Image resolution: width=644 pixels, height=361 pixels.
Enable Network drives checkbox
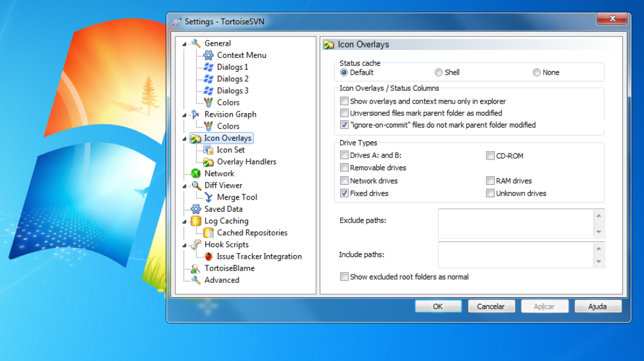pyautogui.click(x=344, y=180)
